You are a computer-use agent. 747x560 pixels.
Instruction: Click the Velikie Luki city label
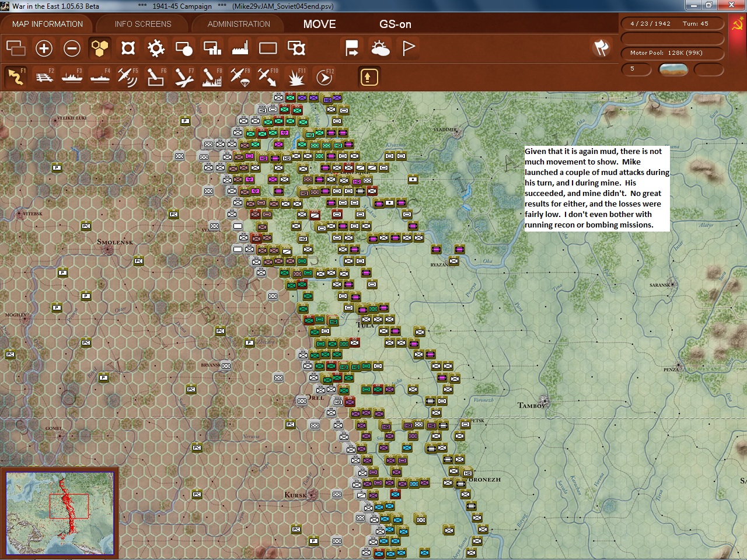(x=72, y=118)
